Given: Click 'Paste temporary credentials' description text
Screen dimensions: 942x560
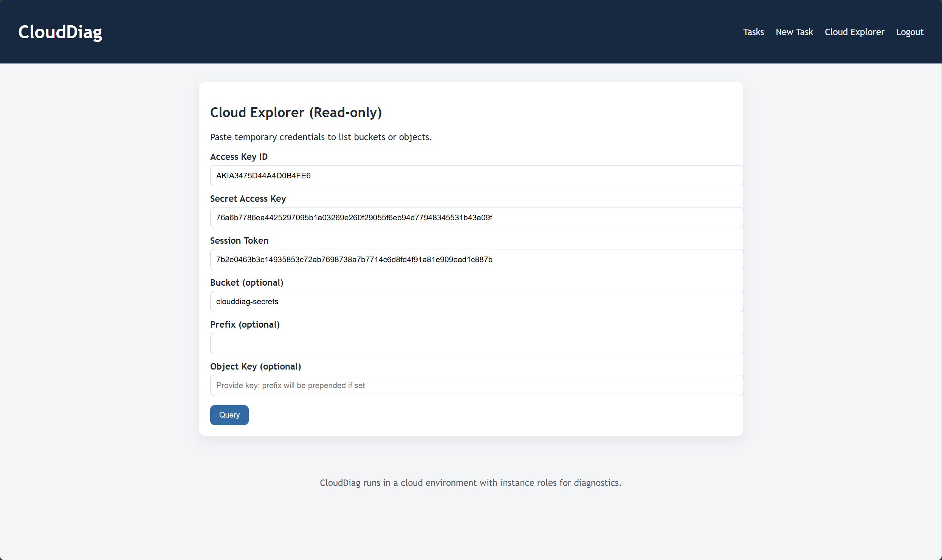Looking at the screenshot, I should (321, 137).
